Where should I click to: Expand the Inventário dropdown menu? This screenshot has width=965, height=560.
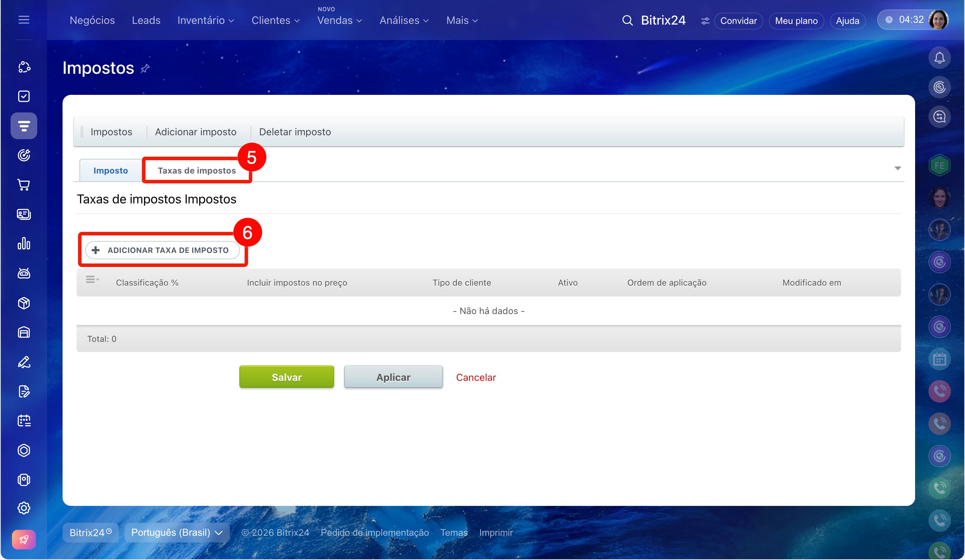(x=206, y=20)
